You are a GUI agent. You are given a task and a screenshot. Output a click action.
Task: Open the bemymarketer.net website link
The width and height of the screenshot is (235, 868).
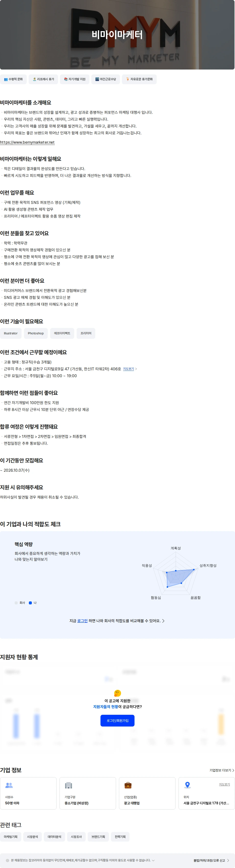(x=27, y=142)
